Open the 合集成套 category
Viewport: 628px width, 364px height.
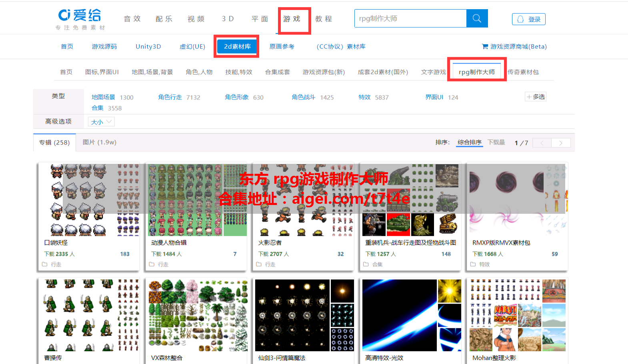click(x=278, y=72)
